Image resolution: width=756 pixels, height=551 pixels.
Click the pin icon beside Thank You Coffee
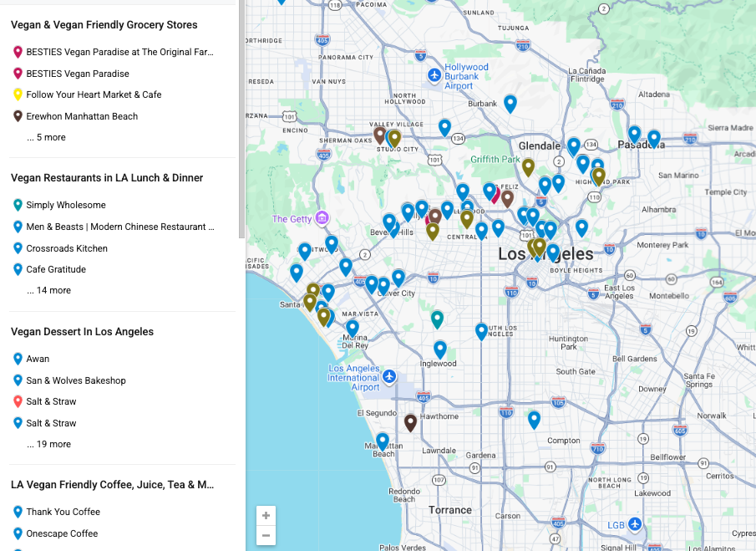click(17, 512)
